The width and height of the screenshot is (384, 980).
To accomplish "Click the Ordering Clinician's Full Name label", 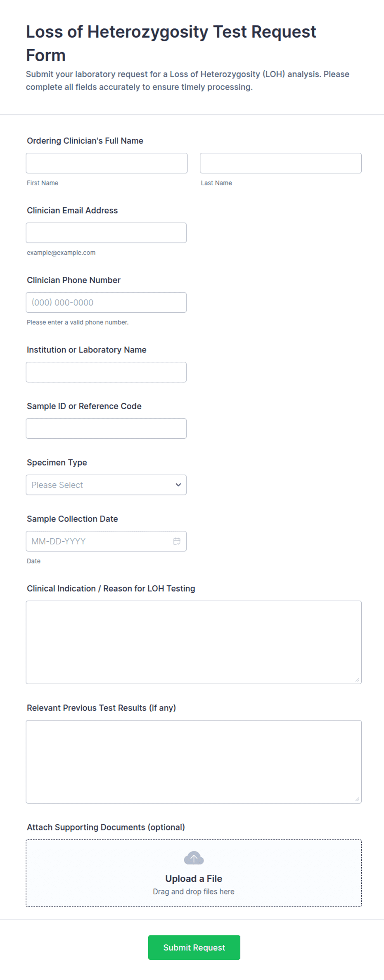I will [x=85, y=141].
